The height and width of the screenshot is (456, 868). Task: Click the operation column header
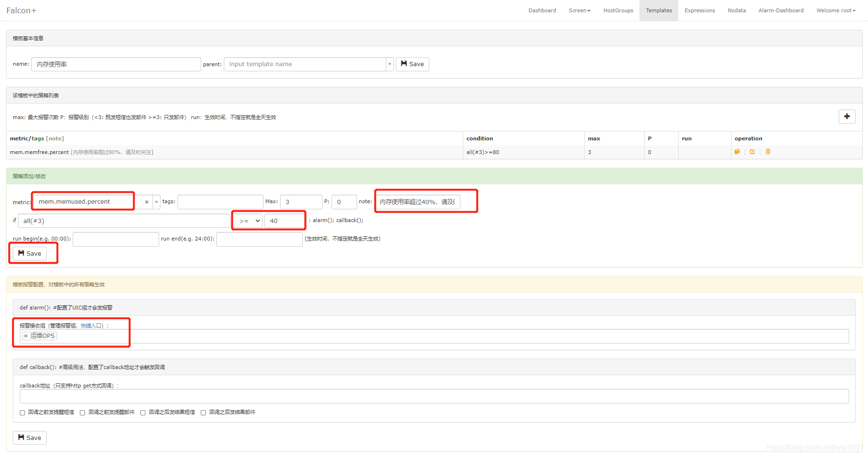point(749,138)
